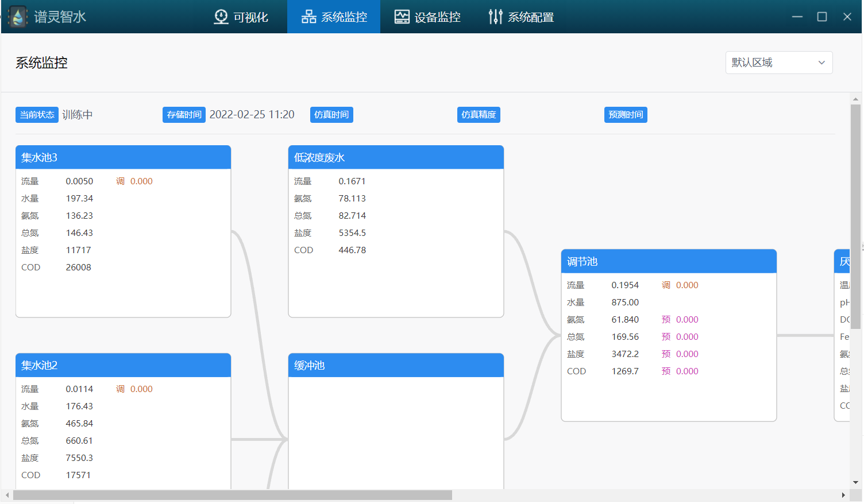The height and width of the screenshot is (504, 864).
Task: Click 集水池2 COD value 17571
Action: tap(78, 475)
